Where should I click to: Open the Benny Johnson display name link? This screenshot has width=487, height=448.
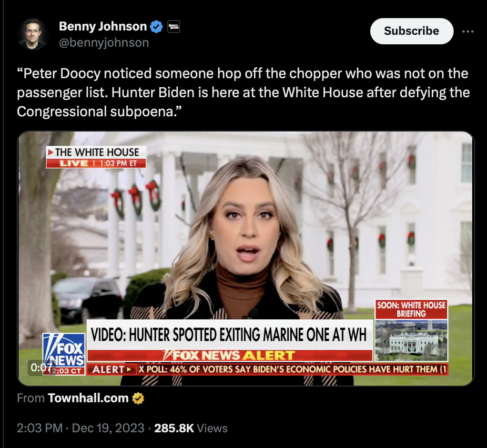103,26
